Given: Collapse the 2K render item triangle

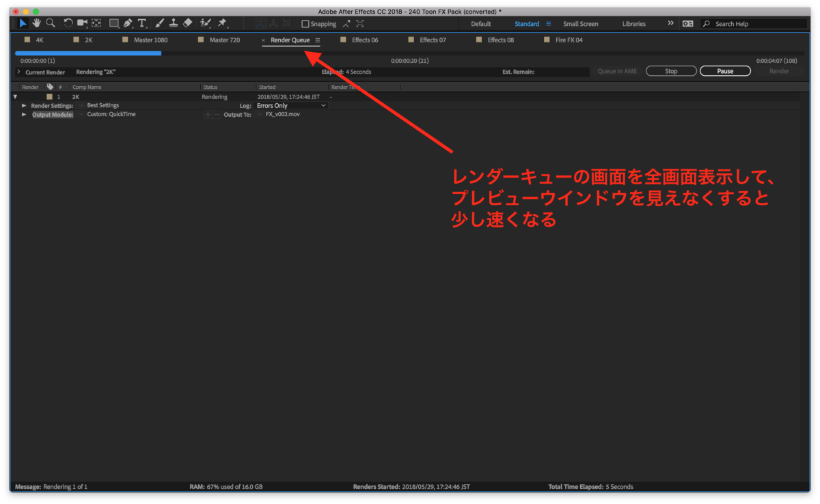Looking at the screenshot, I should click(x=15, y=97).
